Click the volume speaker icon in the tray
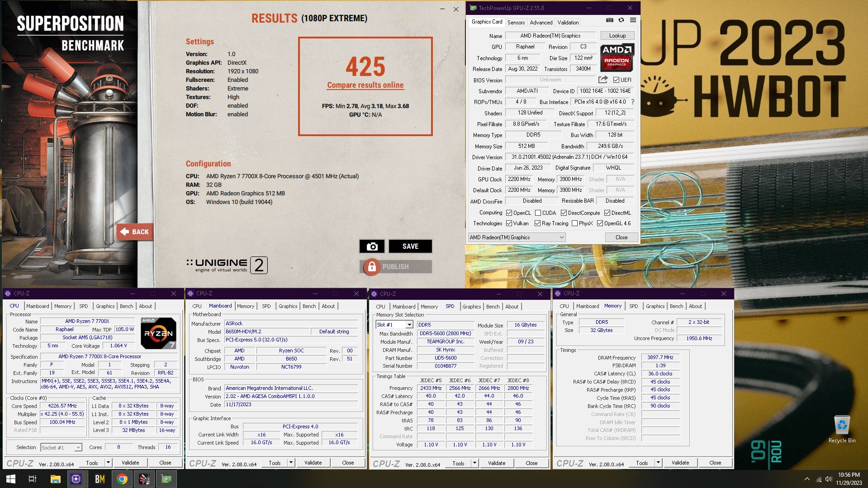 (x=829, y=479)
